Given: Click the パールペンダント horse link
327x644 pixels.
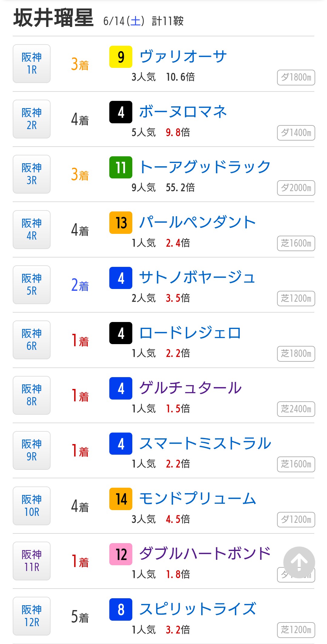Looking at the screenshot, I should point(197,222).
